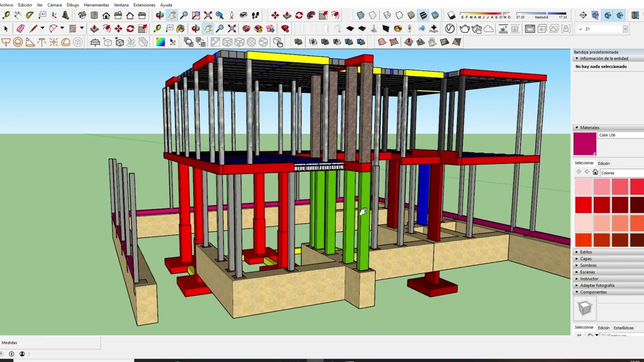Select the Zoom Window tool
Image resolution: width=644 pixels, height=362 pixels.
[x=196, y=16]
